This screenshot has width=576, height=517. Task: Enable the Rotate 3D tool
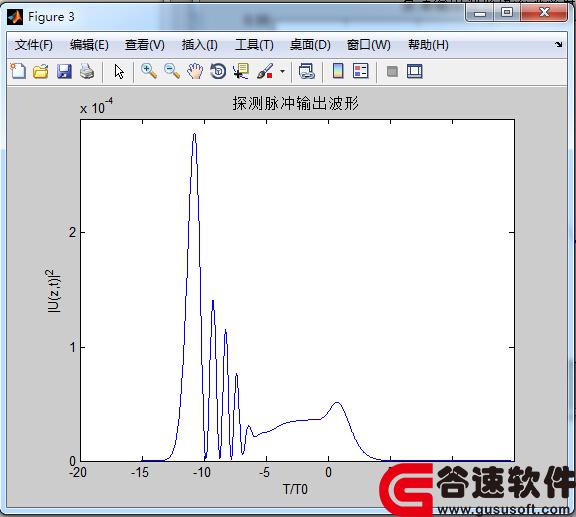click(x=218, y=71)
